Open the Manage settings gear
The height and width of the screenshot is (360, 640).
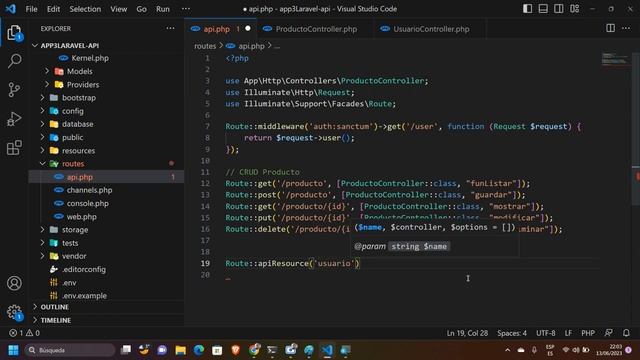coord(14,312)
